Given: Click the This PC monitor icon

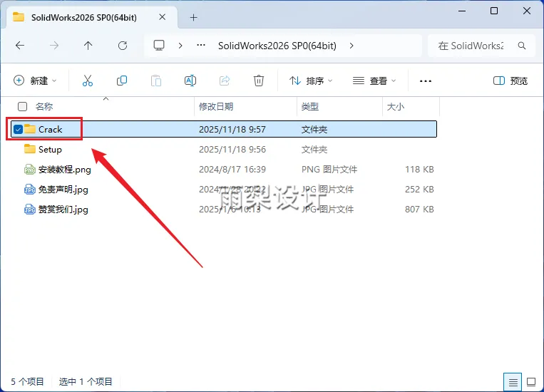Looking at the screenshot, I should (x=159, y=46).
